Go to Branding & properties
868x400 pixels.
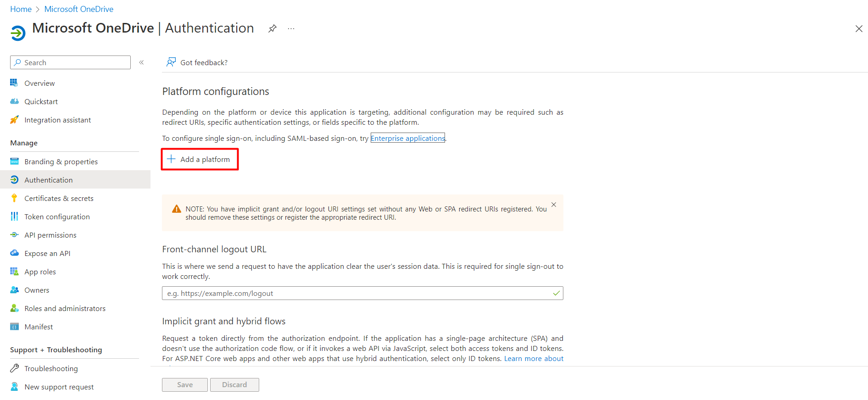(61, 162)
